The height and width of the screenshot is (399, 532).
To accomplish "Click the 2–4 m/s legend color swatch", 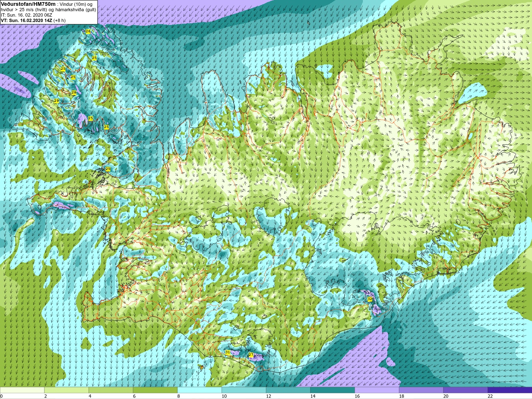I will 66,390.
